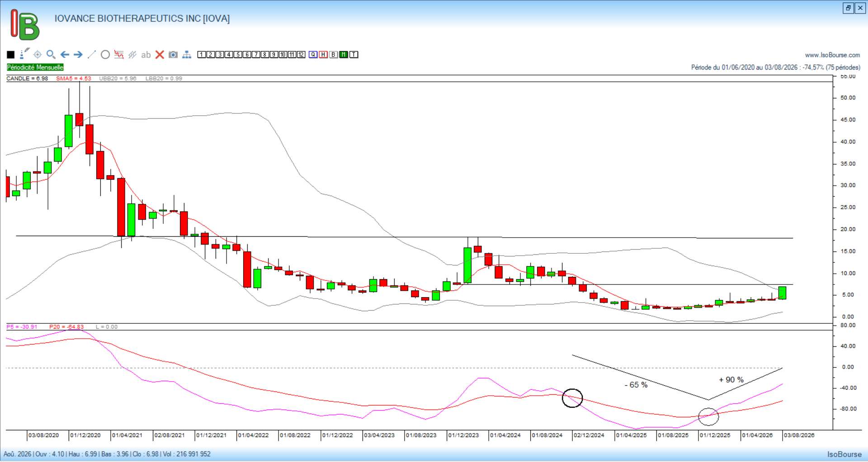Select the line drawing tool
Screen dimensions: 868x462
[92, 55]
